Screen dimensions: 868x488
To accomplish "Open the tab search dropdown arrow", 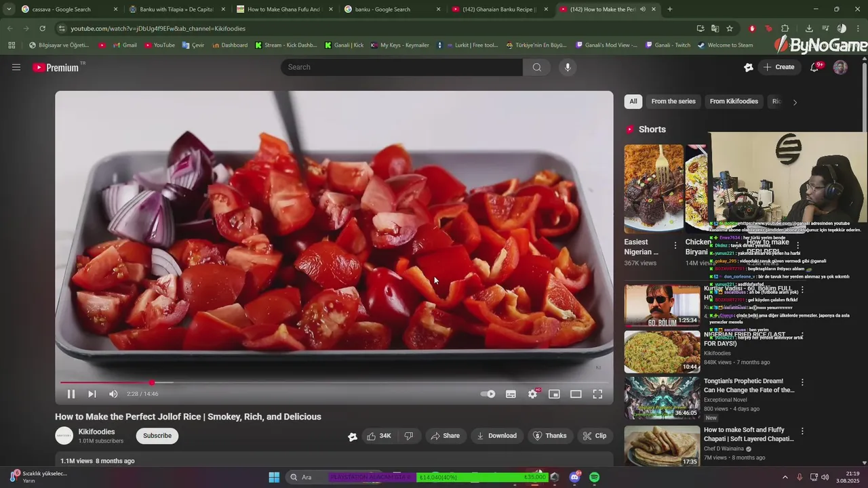I will pos(8,9).
